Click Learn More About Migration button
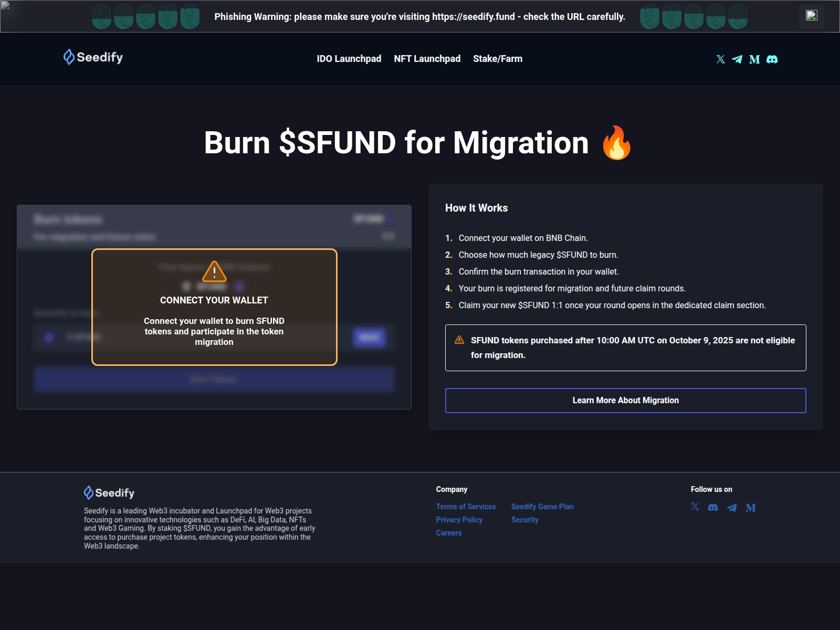The width and height of the screenshot is (840, 630). (626, 401)
